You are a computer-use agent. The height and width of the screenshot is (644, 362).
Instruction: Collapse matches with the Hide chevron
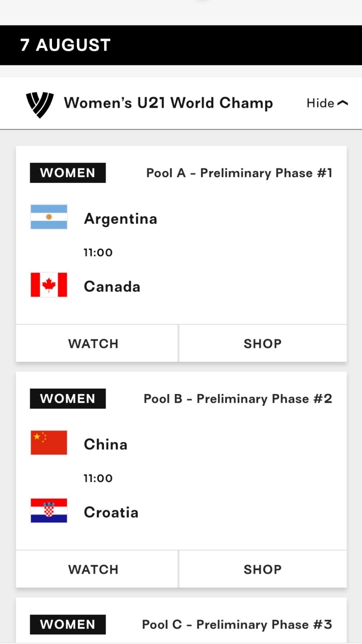pos(327,103)
